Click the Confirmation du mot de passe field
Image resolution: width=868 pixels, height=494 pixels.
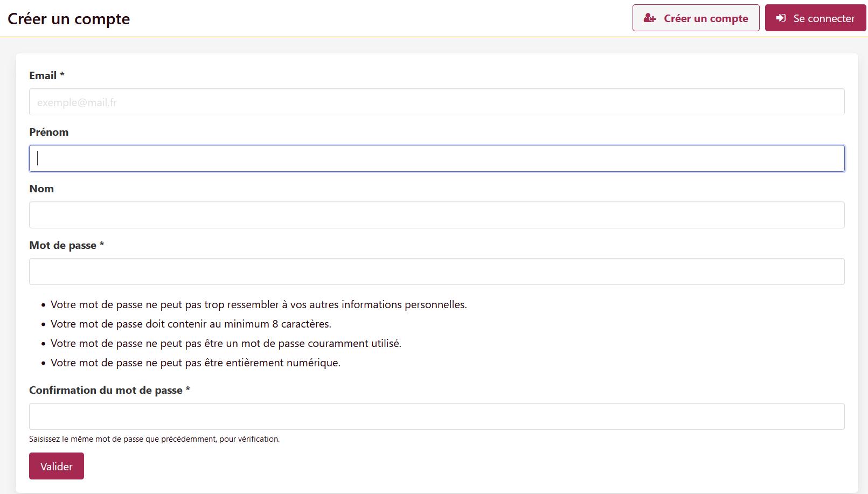tap(436, 416)
